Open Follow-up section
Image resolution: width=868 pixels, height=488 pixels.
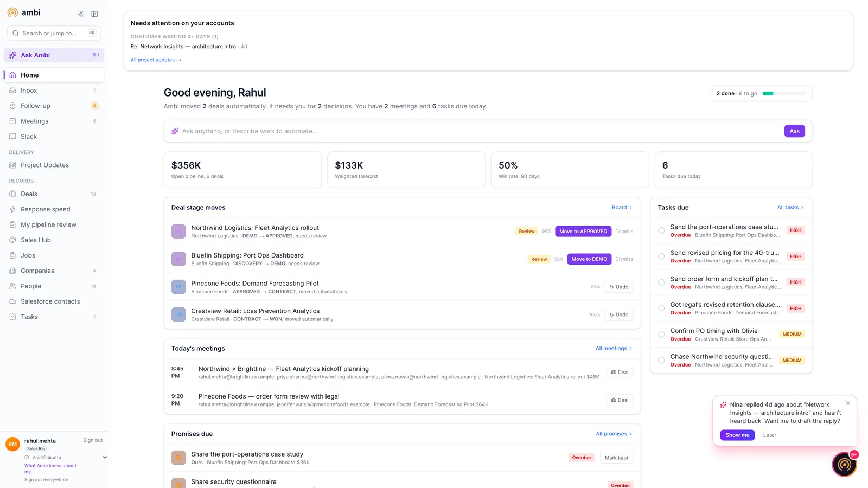54,106
